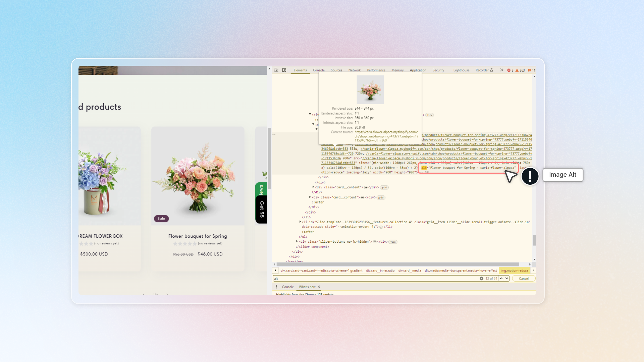644x362 pixels.
Task: Open the Console drawer kebab menu
Action: [x=276, y=287]
